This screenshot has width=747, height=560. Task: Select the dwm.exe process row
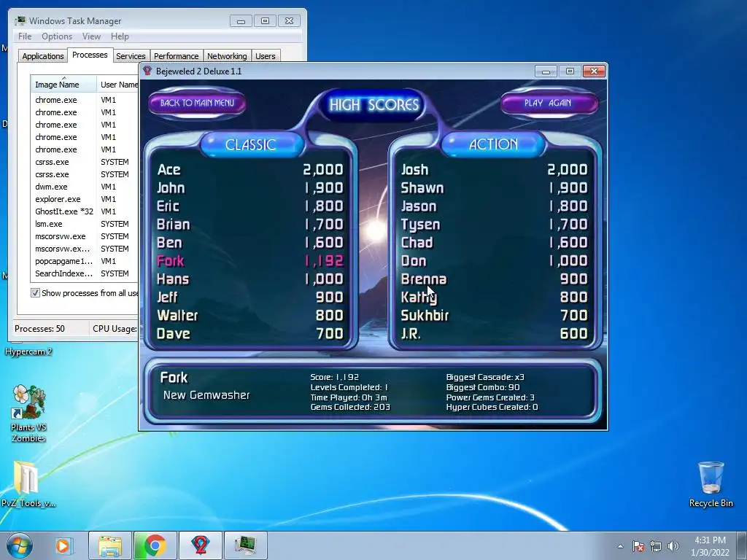coord(85,187)
